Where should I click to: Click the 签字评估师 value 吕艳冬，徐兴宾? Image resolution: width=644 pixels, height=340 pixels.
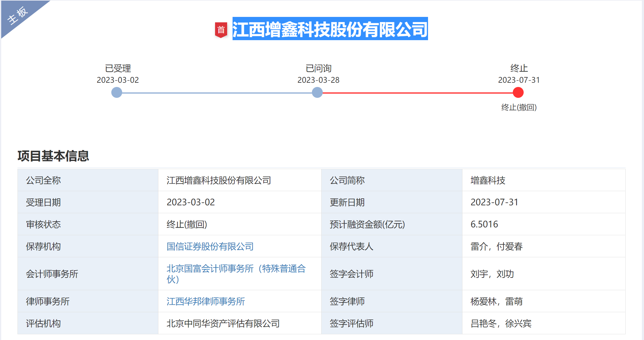[x=501, y=323]
